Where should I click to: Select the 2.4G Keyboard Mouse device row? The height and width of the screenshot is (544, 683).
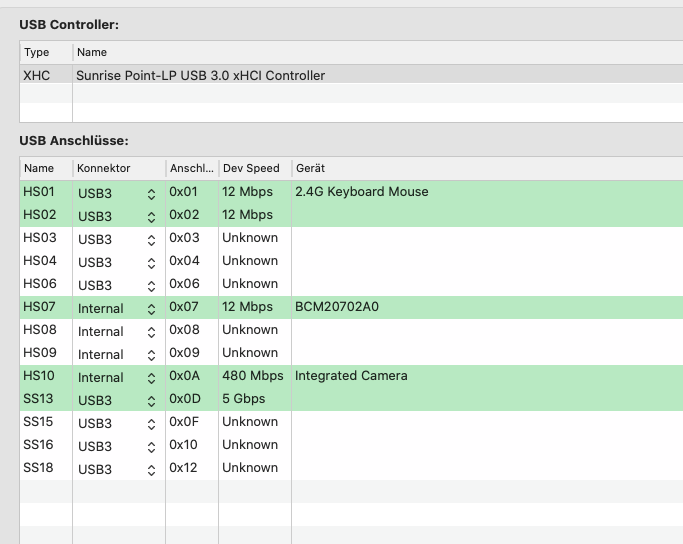coord(361,192)
